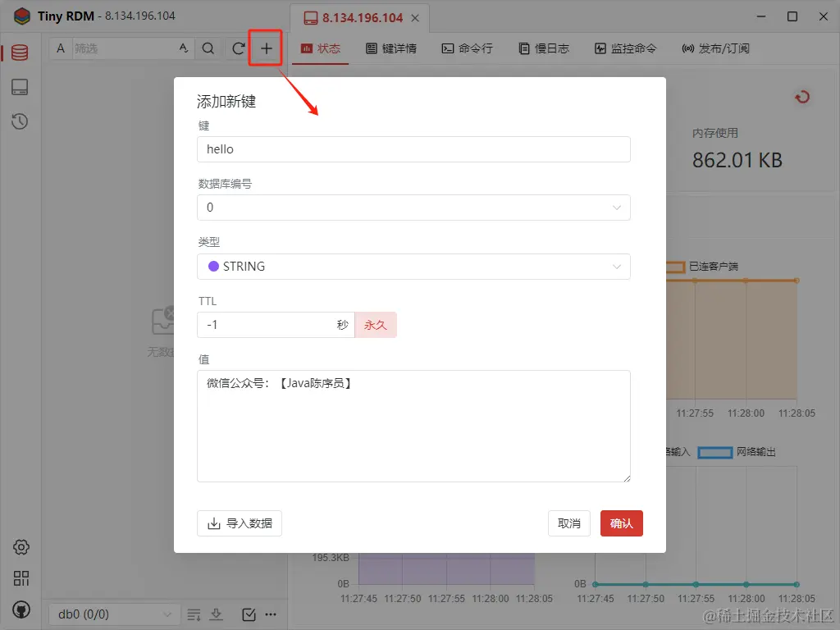Open the GitHub icon in sidebar
Screen dimensions: 840x630
[21, 609]
